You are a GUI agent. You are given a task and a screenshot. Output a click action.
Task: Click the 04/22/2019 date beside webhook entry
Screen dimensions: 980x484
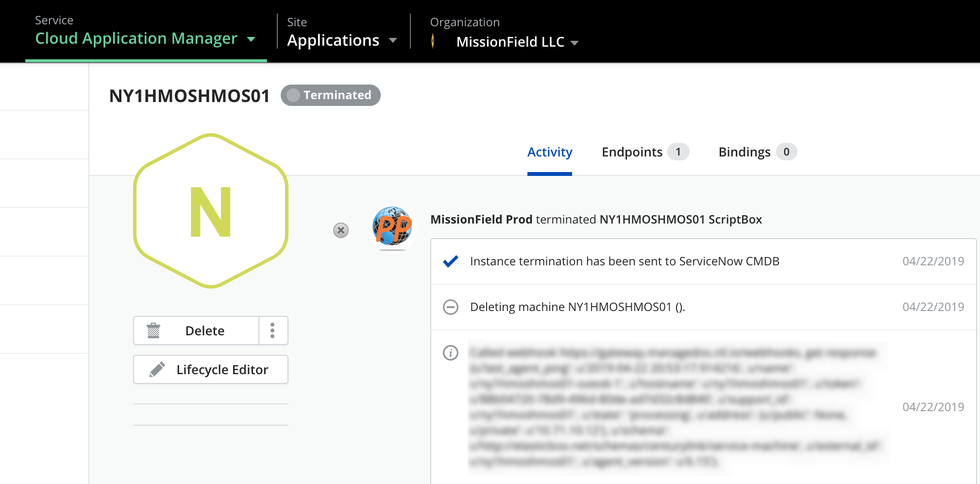[x=933, y=407]
